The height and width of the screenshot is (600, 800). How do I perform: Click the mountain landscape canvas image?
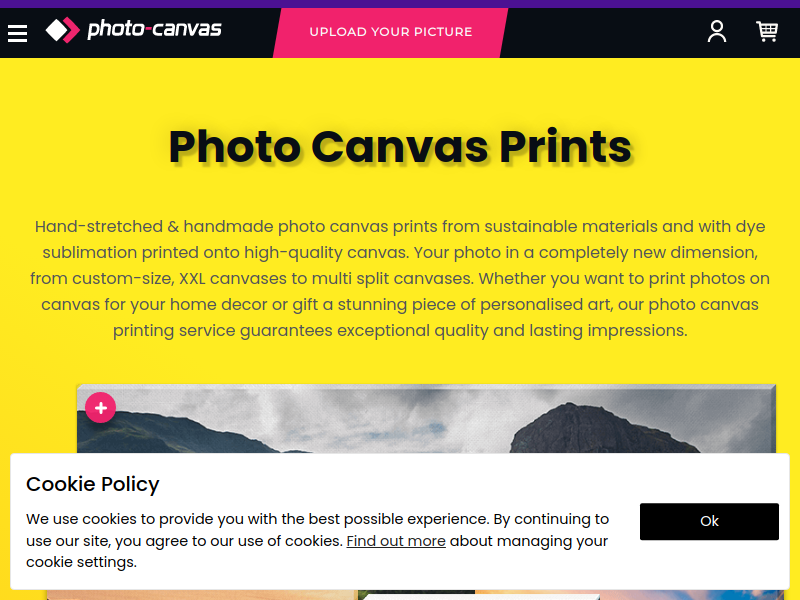(426, 418)
